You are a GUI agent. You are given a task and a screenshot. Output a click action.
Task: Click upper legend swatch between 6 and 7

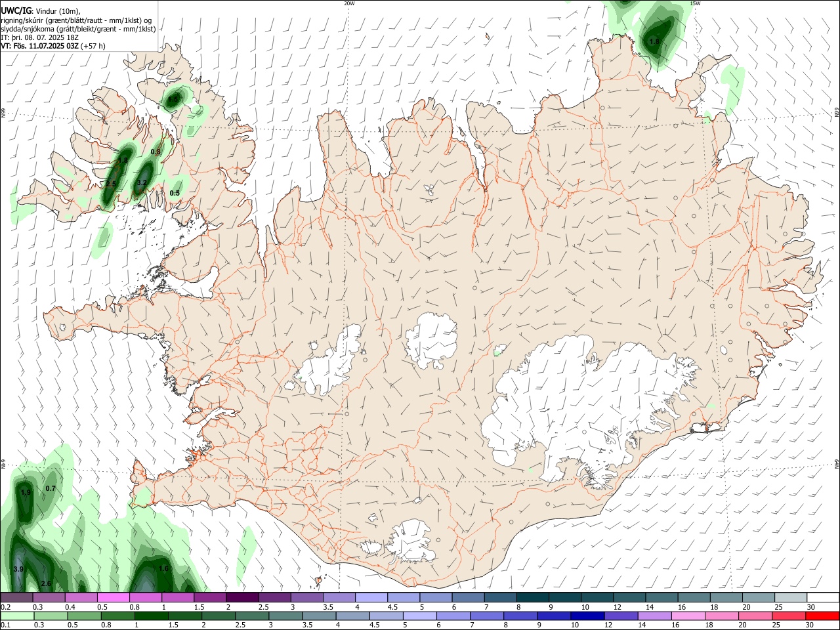[467, 598]
